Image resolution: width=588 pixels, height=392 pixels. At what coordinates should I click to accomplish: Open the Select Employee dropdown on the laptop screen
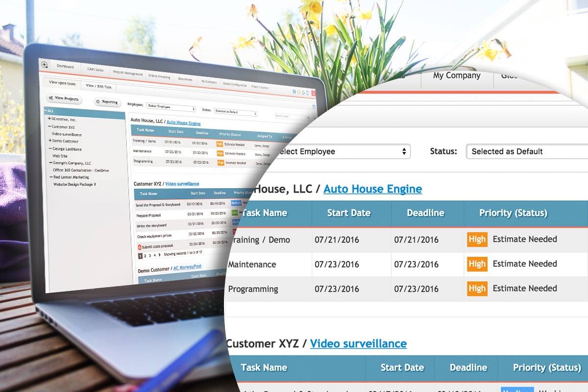[171, 108]
